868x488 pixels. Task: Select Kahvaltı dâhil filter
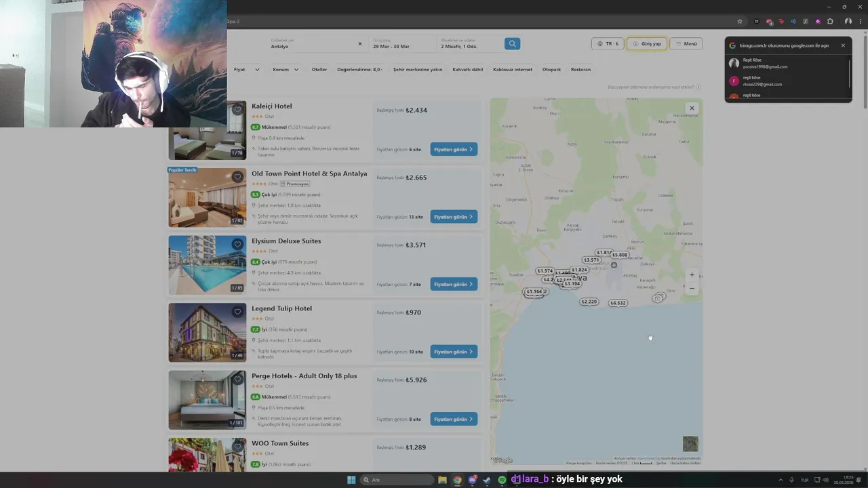[468, 69]
